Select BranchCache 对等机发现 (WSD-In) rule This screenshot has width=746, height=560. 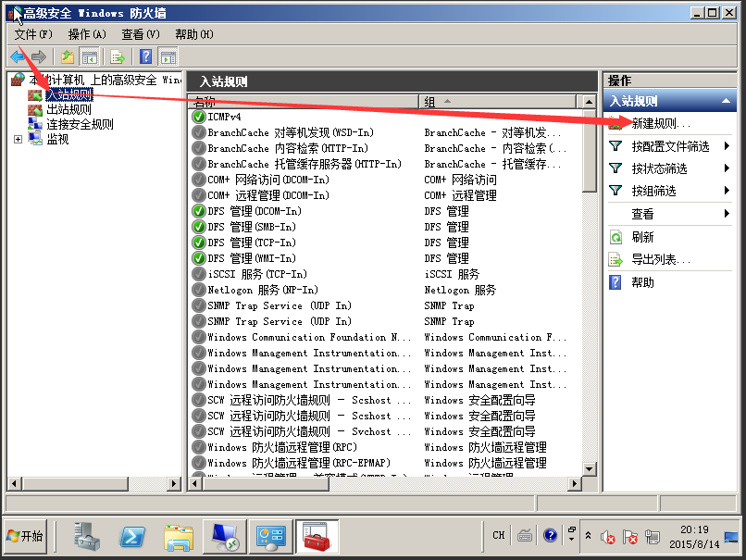[385, 132]
